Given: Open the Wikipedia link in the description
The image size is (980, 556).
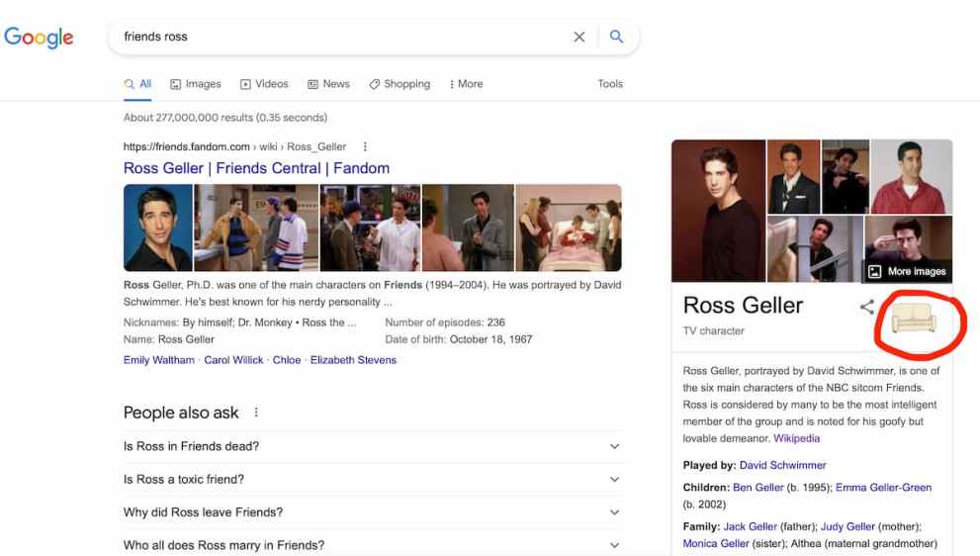Looking at the screenshot, I should (x=796, y=438).
